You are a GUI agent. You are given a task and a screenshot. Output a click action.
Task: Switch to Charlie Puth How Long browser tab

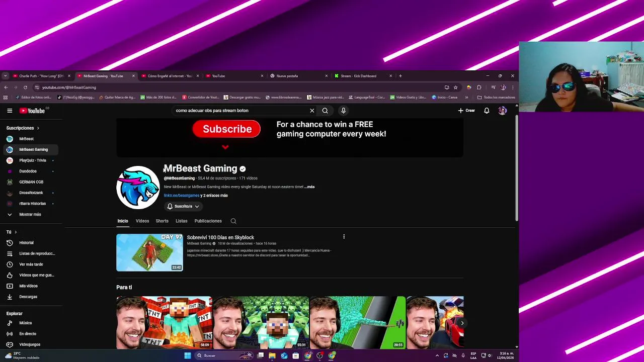tap(41, 76)
